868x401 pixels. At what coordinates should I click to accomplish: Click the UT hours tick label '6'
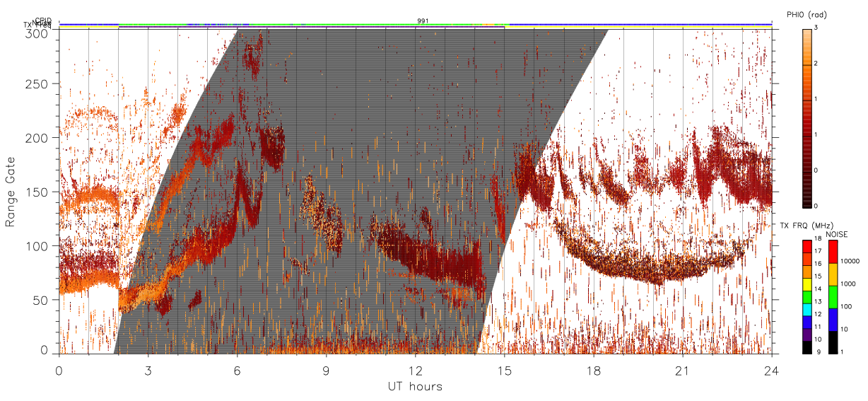237,370
